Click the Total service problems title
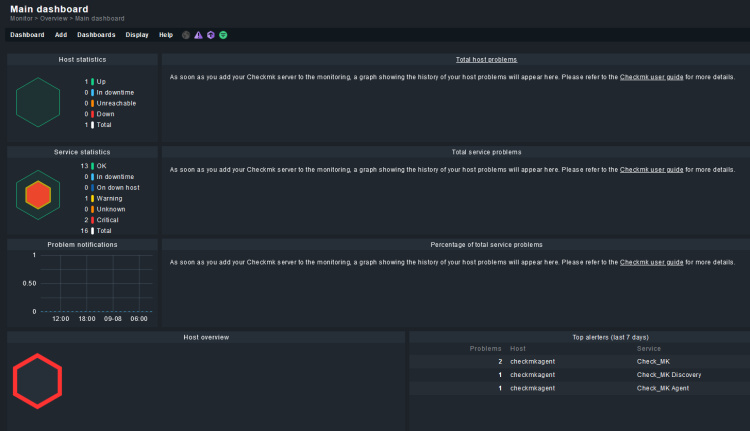 tap(486, 152)
